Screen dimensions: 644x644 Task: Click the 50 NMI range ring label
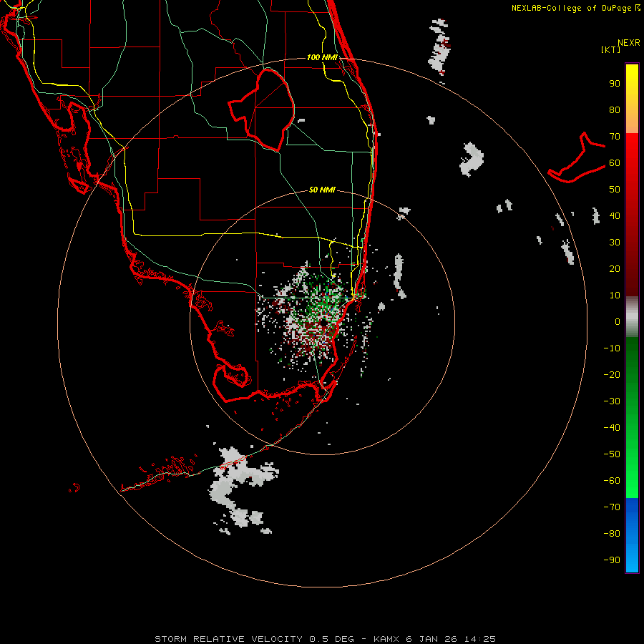322,190
